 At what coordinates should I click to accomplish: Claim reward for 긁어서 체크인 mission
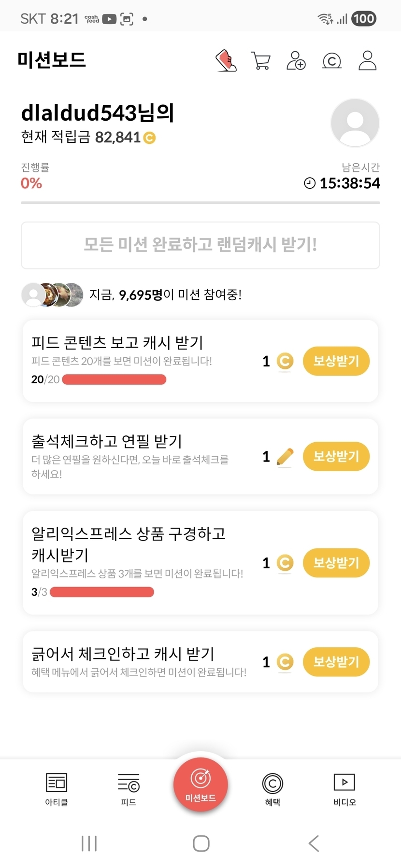(x=336, y=662)
